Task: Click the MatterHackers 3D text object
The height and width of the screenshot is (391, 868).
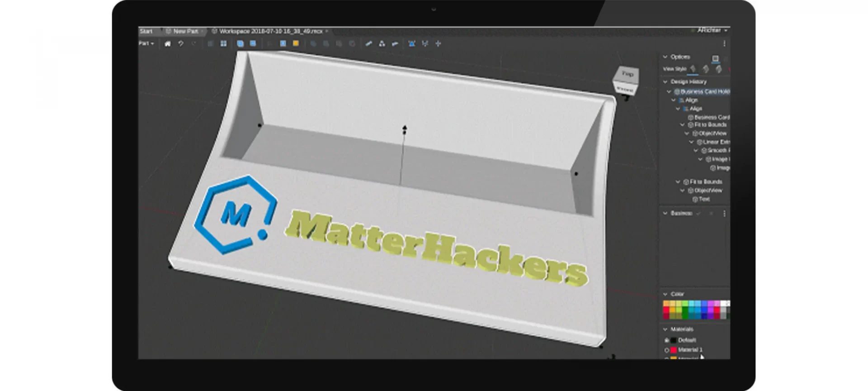Action: pyautogui.click(x=436, y=248)
